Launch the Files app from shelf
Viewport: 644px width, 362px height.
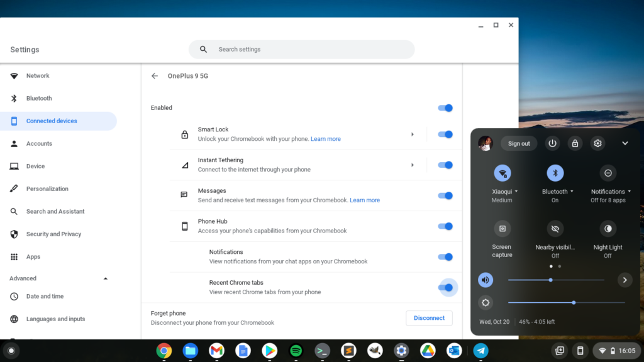pos(190,351)
